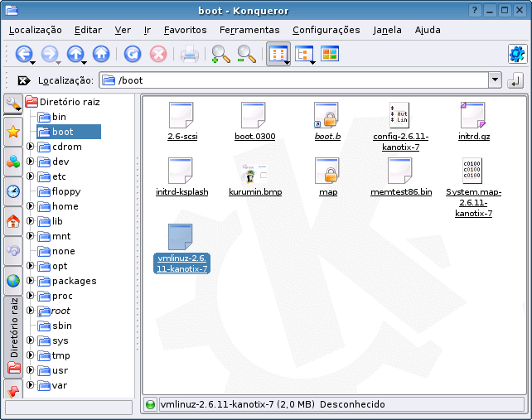Select the packages folder in tree
Image resolution: width=532 pixels, height=420 pixels.
67,281
